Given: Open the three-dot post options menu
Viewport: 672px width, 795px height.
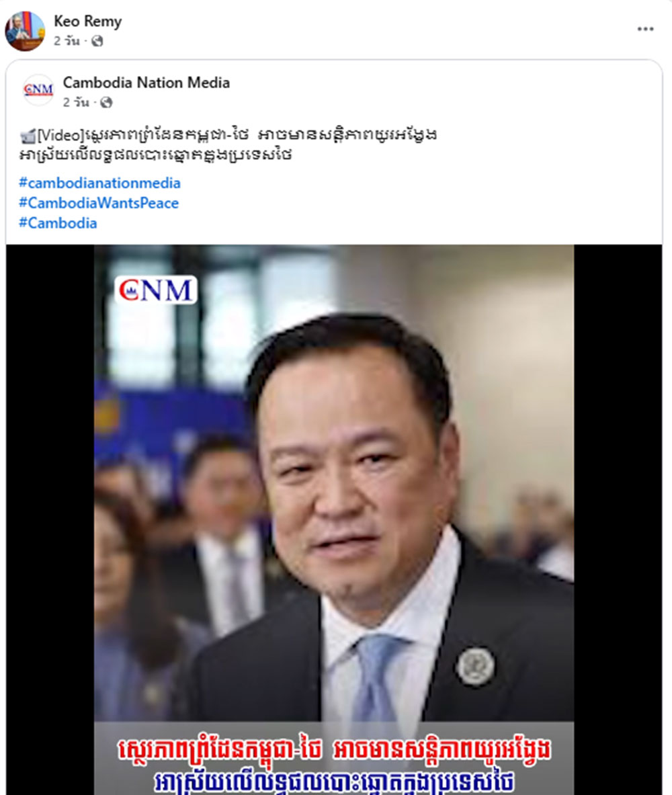Looking at the screenshot, I should point(645,29).
